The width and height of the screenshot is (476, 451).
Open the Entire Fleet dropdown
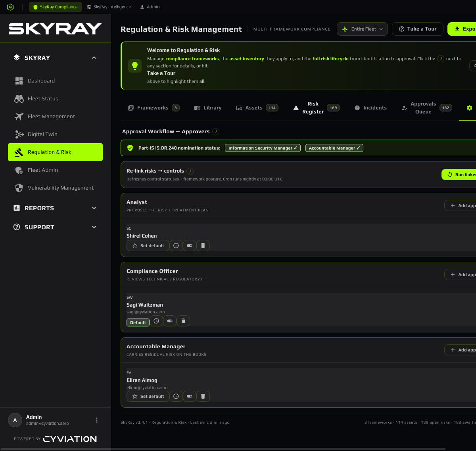click(362, 29)
